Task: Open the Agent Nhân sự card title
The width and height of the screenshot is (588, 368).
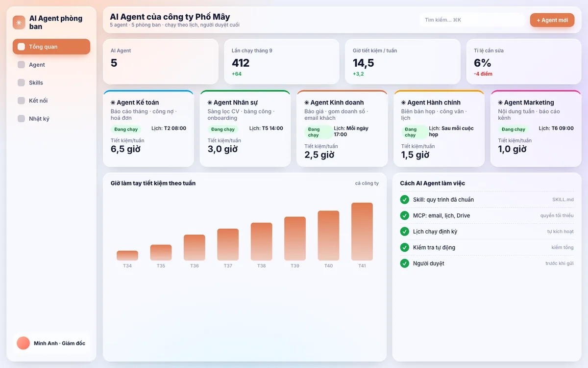Action: coord(232,103)
